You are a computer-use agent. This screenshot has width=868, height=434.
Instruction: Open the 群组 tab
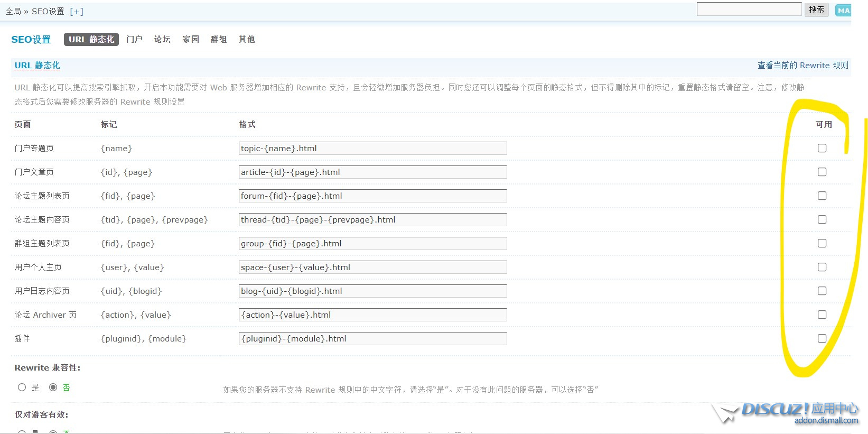219,40
